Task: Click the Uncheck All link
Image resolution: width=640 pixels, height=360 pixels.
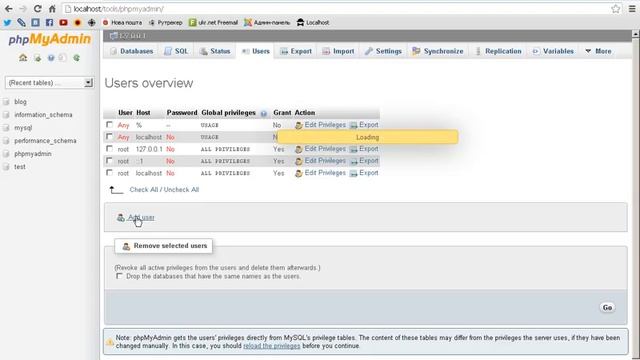Action: 181,190
